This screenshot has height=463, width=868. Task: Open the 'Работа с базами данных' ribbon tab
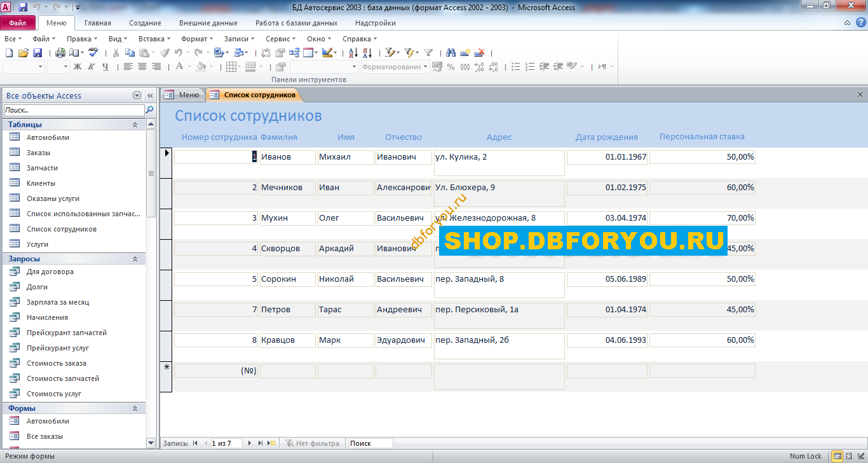point(296,23)
